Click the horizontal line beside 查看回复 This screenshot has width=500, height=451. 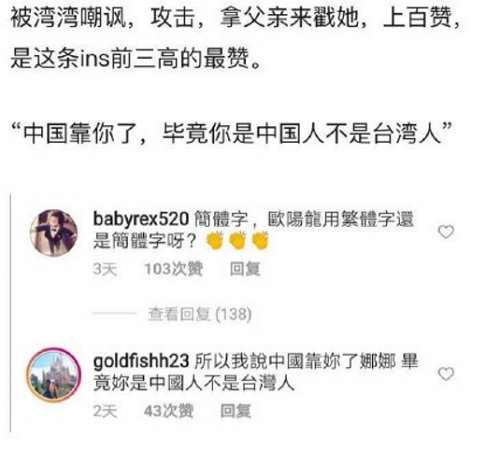(x=114, y=313)
